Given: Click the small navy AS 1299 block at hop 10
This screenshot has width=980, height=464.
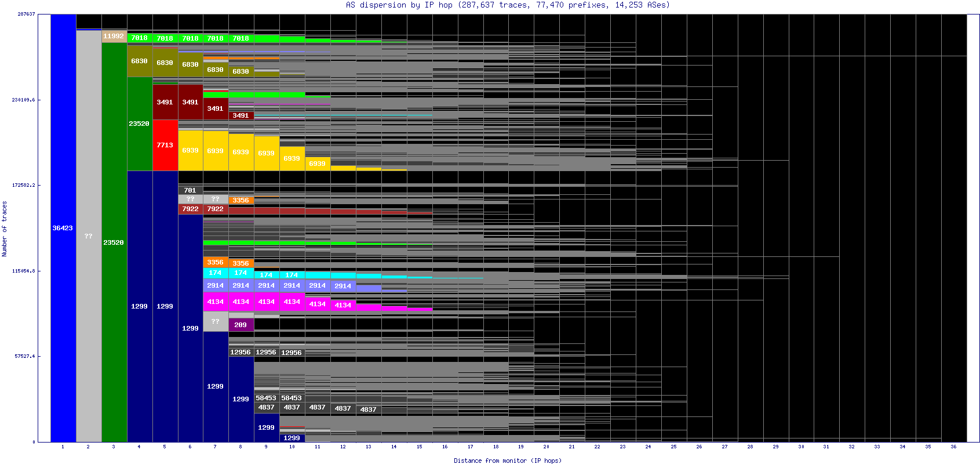Looking at the screenshot, I should tap(292, 438).
